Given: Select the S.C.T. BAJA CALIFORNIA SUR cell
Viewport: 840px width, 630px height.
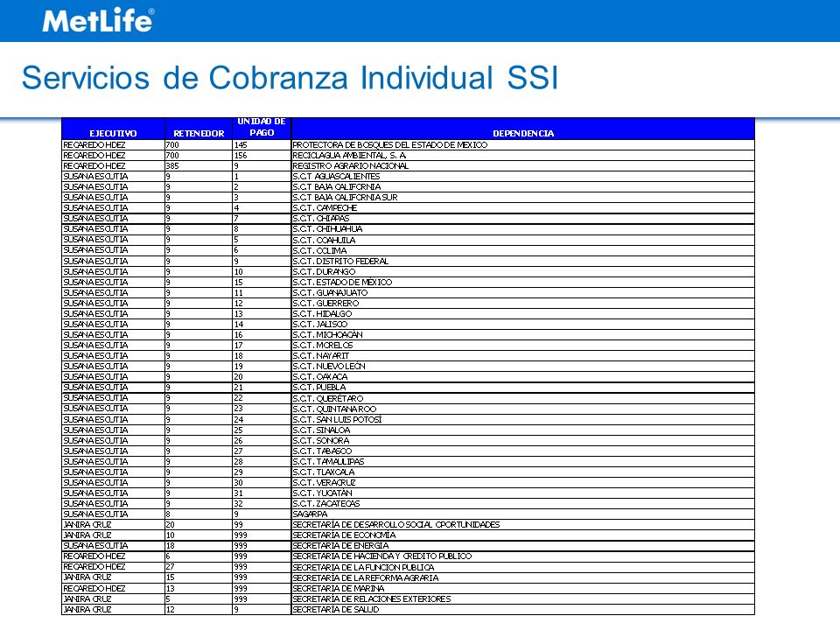Looking at the screenshot, I should (x=523, y=197).
